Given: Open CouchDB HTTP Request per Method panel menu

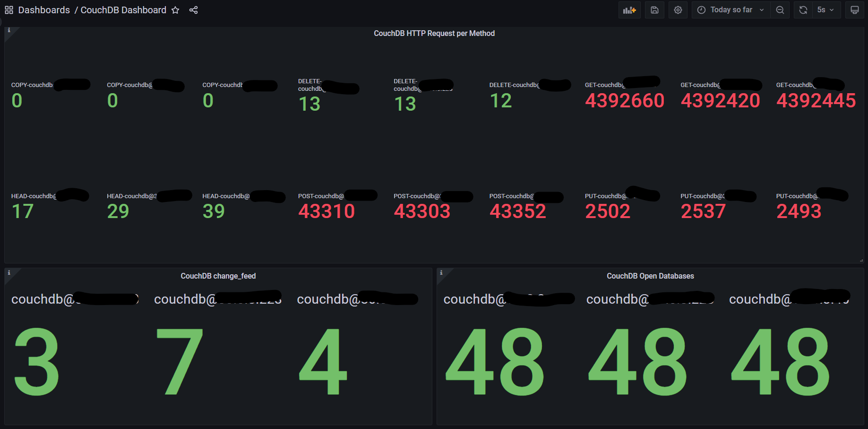Looking at the screenshot, I should (x=434, y=34).
